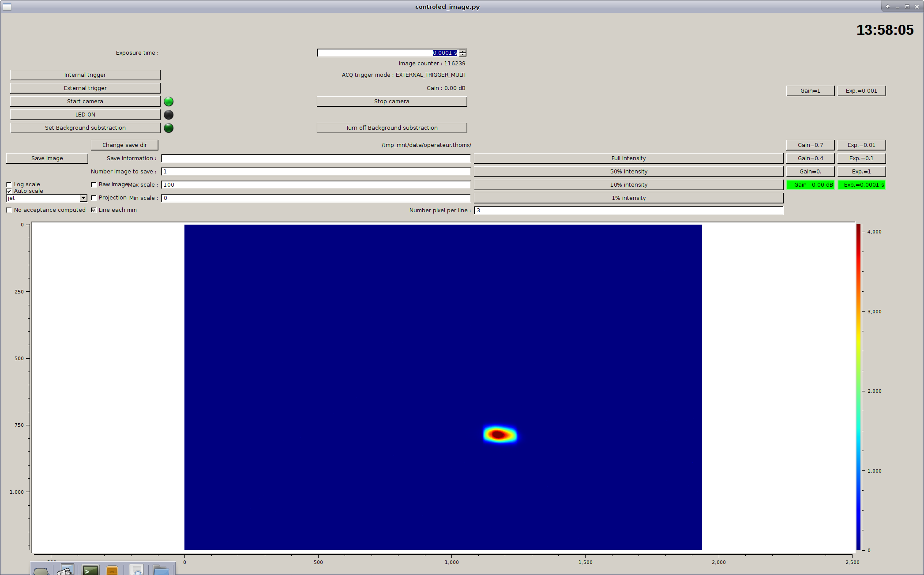Click the green status LED beside Start camera
The height and width of the screenshot is (575, 924).
(168, 101)
